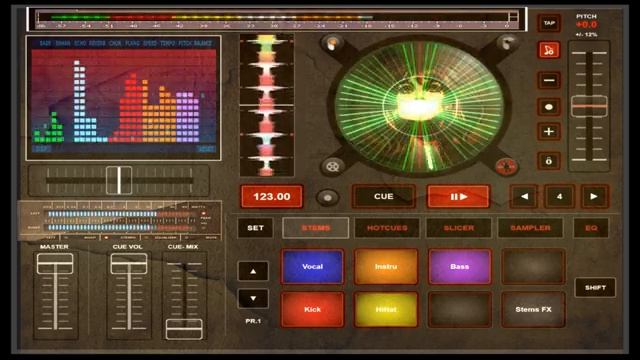This screenshot has width=640, height=360.
Task: Click the film reel icon beside the jog wheel
Action: pos(333,167)
